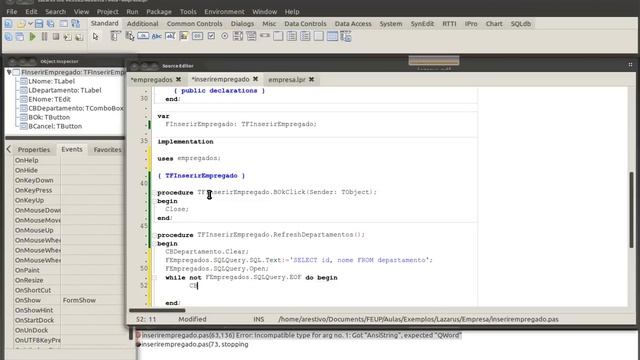This screenshot has width=640, height=360.
Task: Click the View Forms toolbar icon
Action: click(20, 37)
